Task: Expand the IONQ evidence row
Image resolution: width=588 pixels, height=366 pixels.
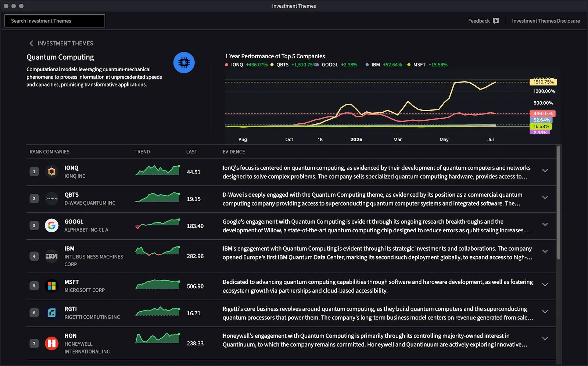Action: tap(545, 171)
